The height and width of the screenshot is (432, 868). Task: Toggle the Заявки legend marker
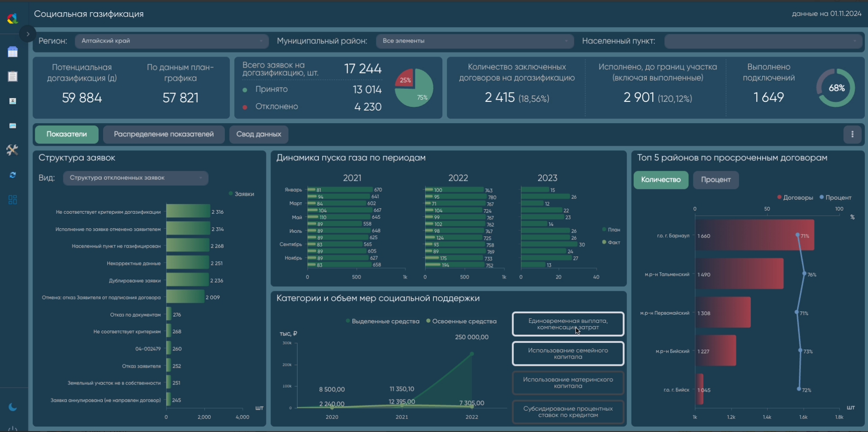(231, 194)
